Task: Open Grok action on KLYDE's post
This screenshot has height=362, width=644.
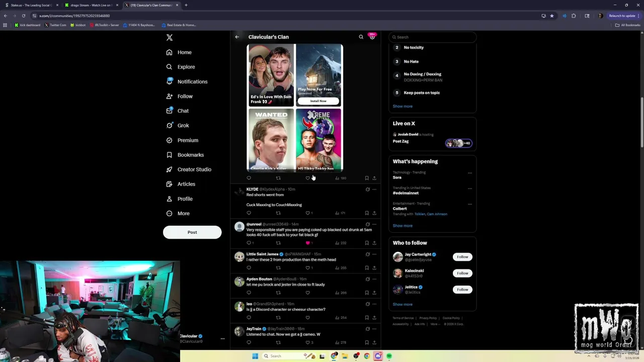Action: (367, 190)
